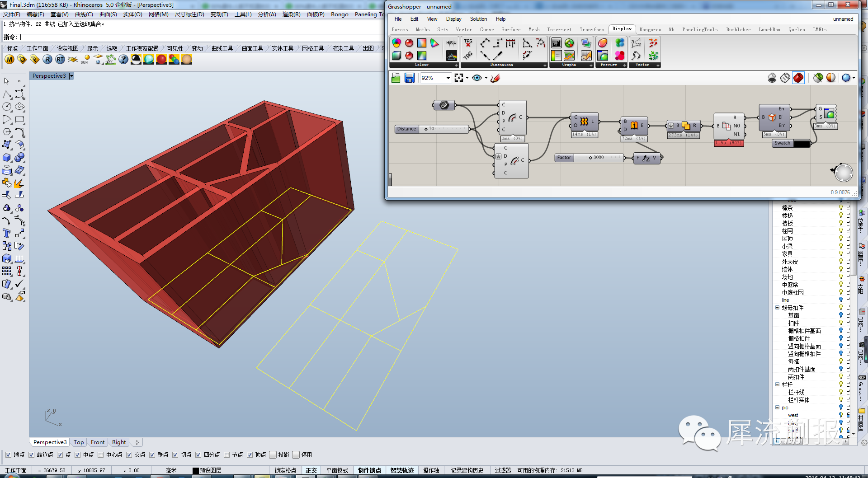Open the Grasshopper preview eye dropdown arrow
868x478 pixels.
486,78
